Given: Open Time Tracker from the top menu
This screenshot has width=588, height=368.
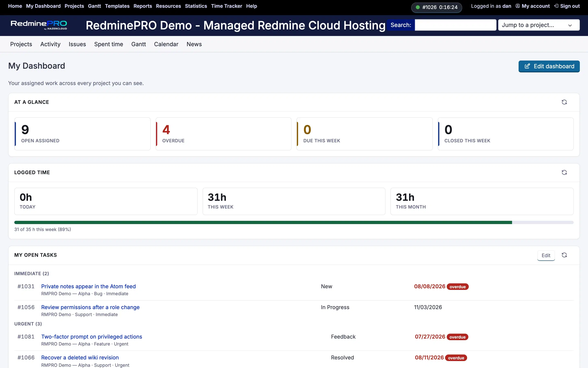Looking at the screenshot, I should pyautogui.click(x=226, y=6).
